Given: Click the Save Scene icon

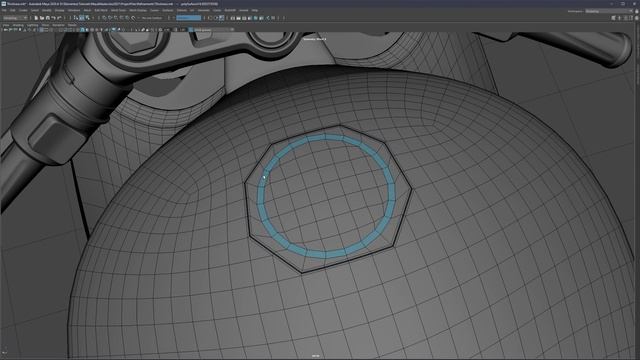Looking at the screenshot, I should tap(47, 18).
